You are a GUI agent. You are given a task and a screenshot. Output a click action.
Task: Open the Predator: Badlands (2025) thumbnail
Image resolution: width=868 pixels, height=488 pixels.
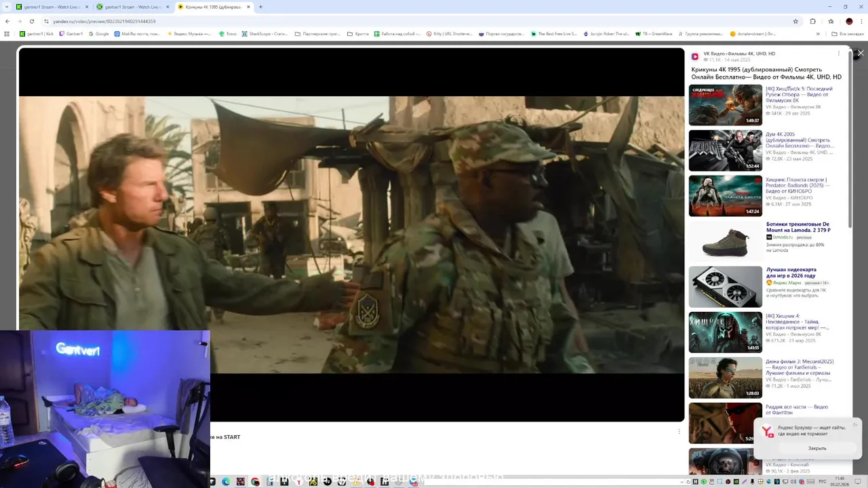pos(726,196)
